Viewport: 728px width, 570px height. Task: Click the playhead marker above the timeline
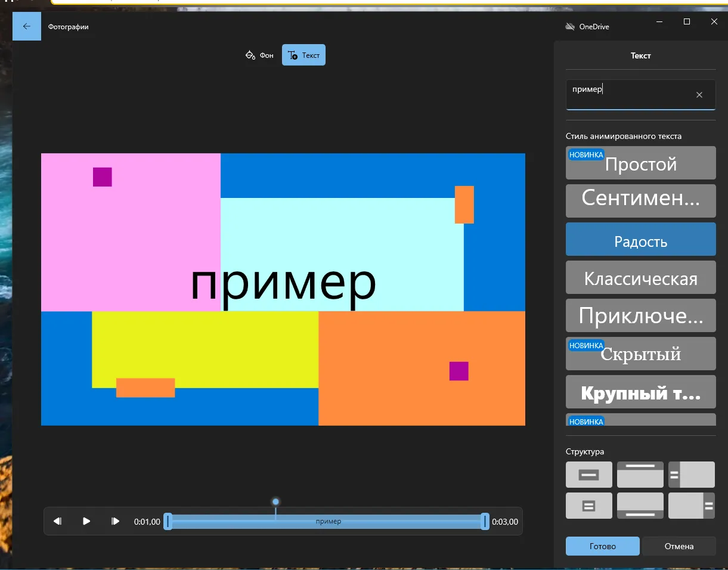coord(275,502)
